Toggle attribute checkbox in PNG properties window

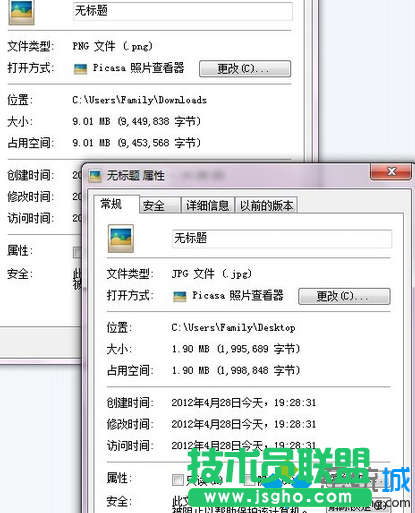[77, 252]
